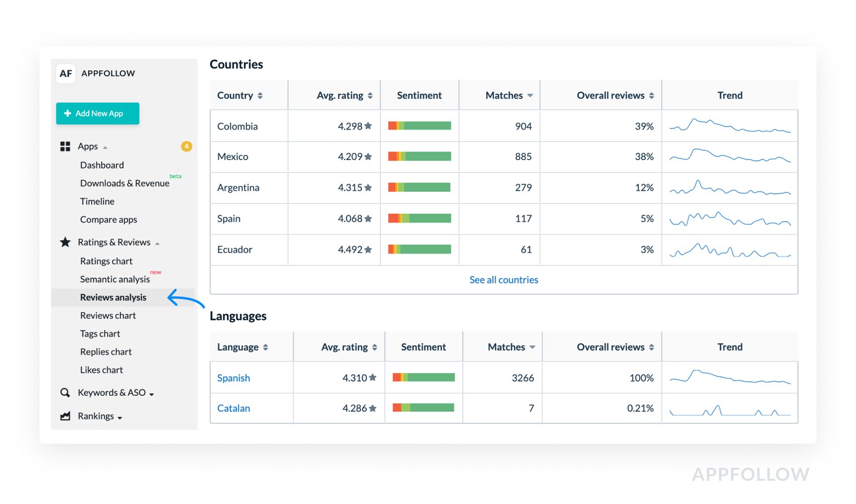This screenshot has height=504, width=856.
Task: Click the Ratings & Reviews star icon
Action: (x=65, y=243)
